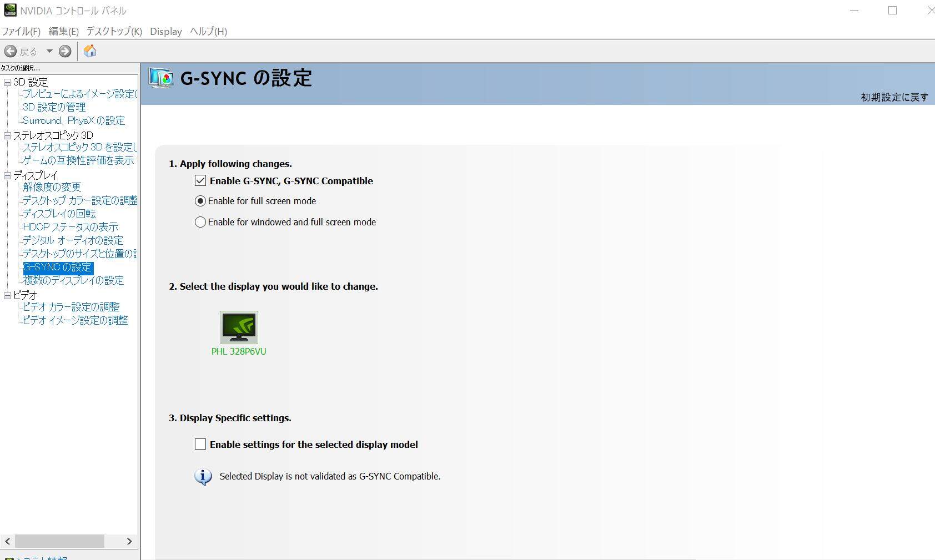Screen dimensions: 935x560
Task: Click the NVIDIA Control Panel title icon
Action: 10,10
